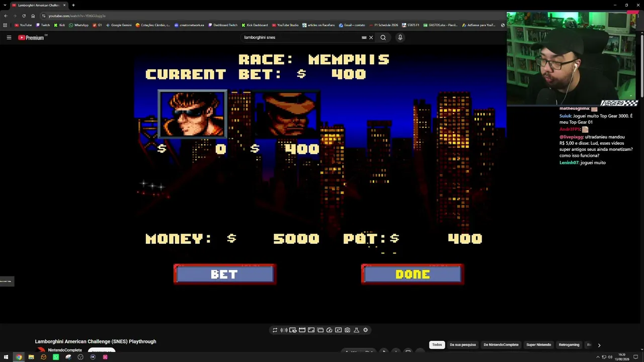
Task: Open the Kick bookmark
Action: (60, 25)
